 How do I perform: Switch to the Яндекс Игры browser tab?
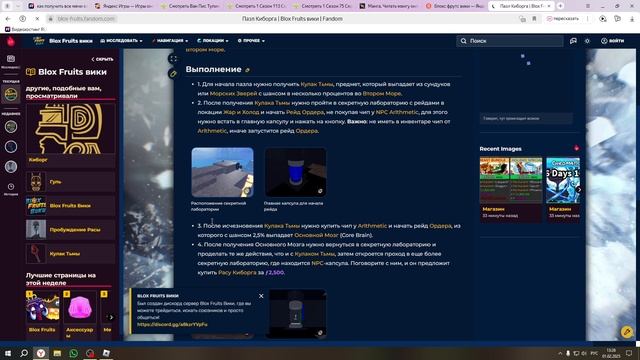tap(124, 6)
